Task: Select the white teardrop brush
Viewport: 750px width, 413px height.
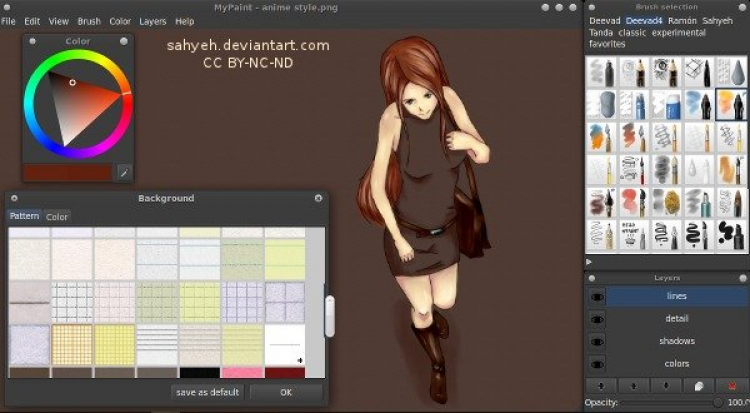Action: point(699,170)
